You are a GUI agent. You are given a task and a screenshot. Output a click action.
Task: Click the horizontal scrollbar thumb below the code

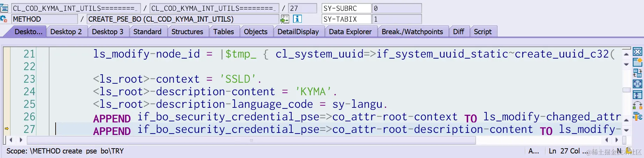click(251, 140)
